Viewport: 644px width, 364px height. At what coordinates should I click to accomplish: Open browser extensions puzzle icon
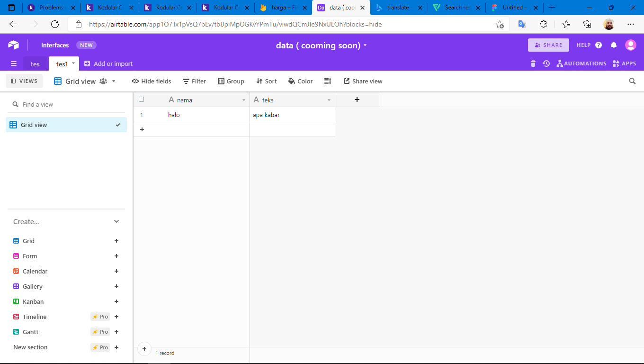pos(543,24)
